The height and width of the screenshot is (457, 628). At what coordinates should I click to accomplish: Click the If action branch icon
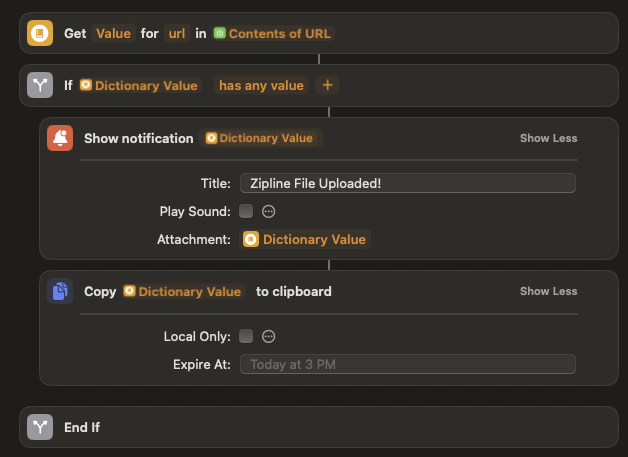click(40, 85)
